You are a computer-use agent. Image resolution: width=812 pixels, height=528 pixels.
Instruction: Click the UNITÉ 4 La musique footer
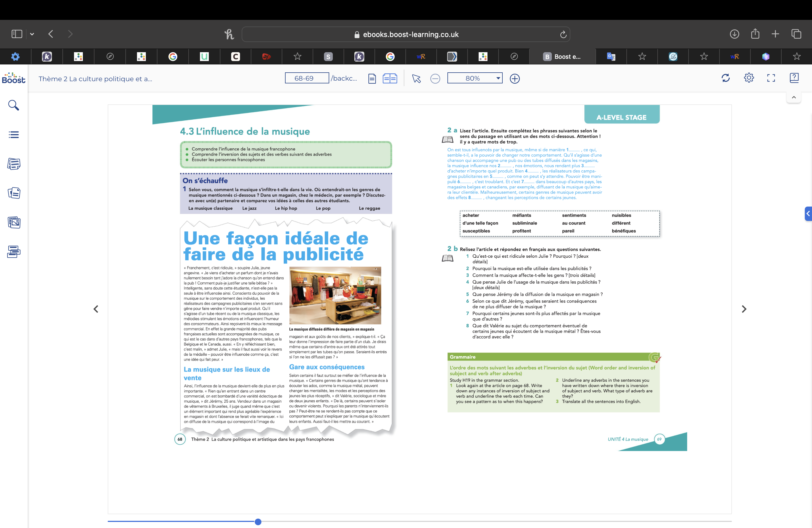pyautogui.click(x=628, y=439)
